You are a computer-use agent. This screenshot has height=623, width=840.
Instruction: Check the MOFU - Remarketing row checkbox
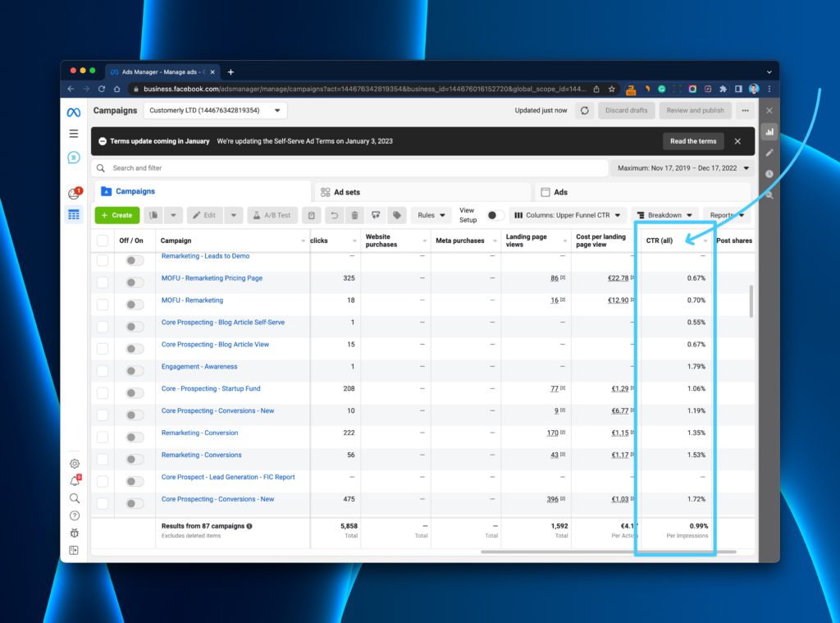click(103, 304)
